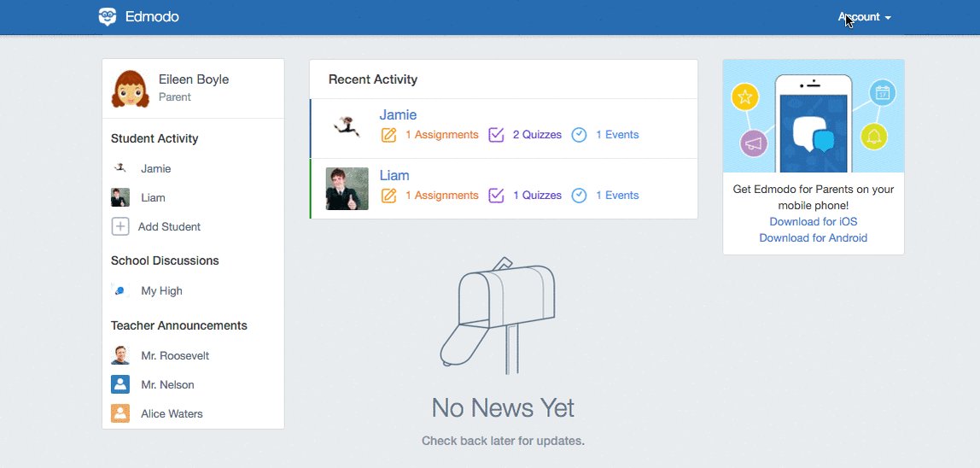The image size is (980, 468).
Task: Select Jamie under Student Activity
Action: [155, 168]
